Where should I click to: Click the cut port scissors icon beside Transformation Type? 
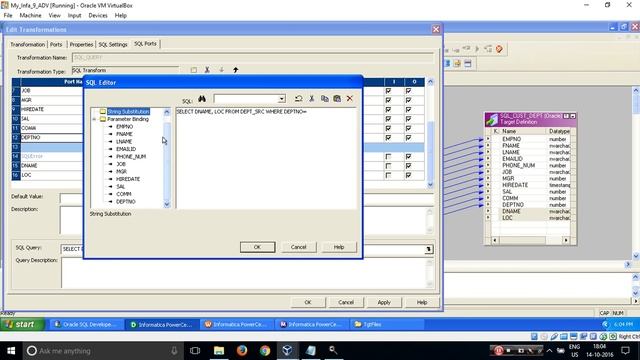tap(207, 70)
